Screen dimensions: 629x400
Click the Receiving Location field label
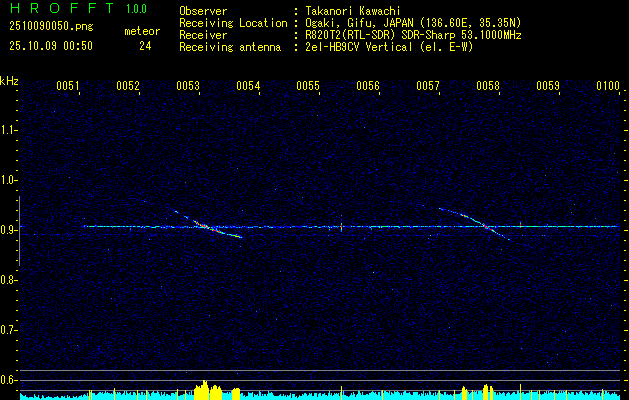click(x=233, y=23)
